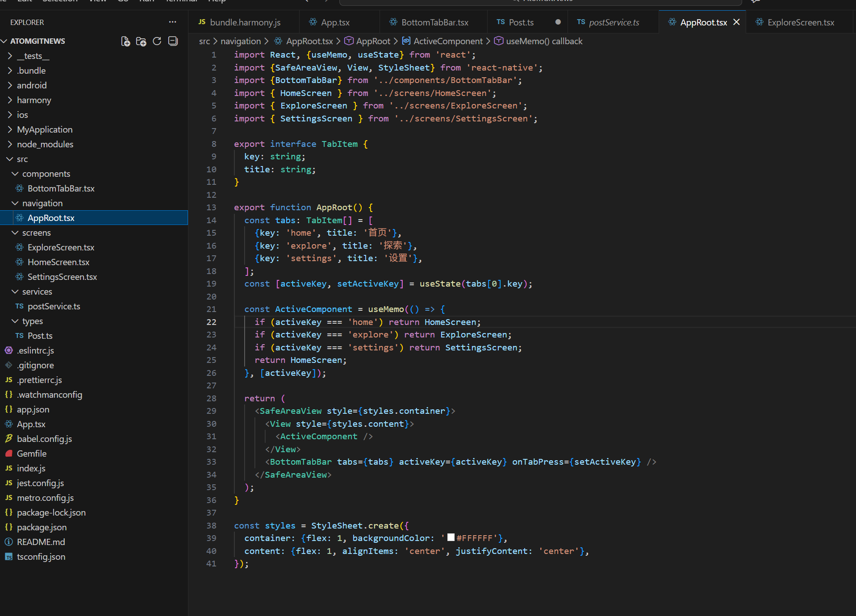Click the git icon beside .gitignore
Screen dimensions: 856x616
pos(8,365)
